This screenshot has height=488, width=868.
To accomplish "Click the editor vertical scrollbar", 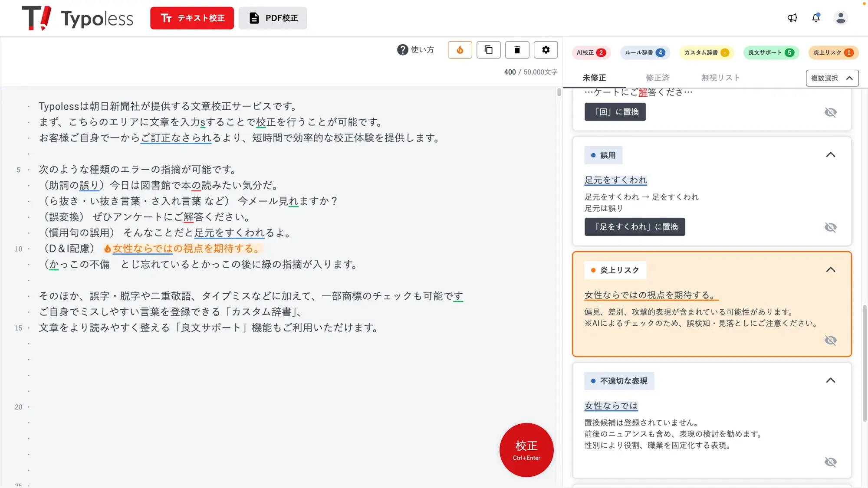I will (x=559, y=92).
